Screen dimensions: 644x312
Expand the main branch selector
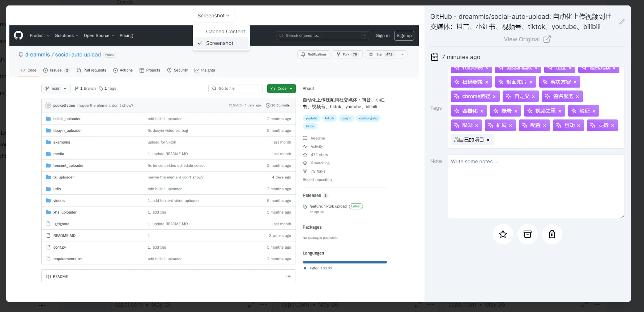tap(56, 88)
